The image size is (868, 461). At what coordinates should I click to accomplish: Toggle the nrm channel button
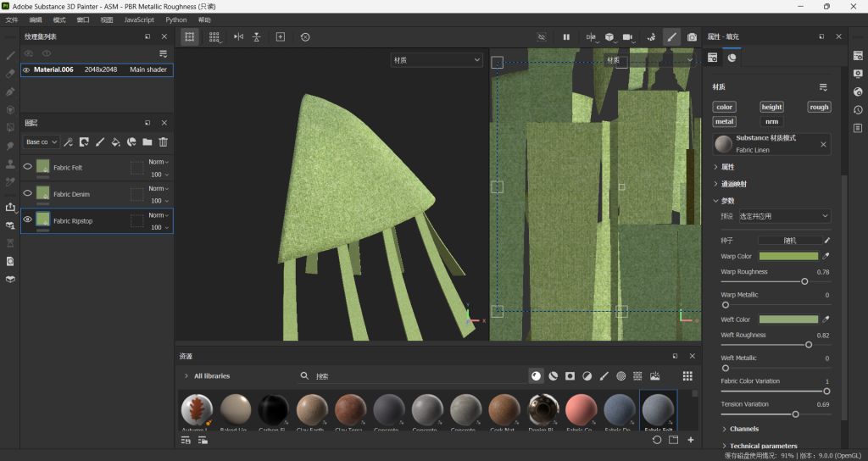(x=771, y=122)
